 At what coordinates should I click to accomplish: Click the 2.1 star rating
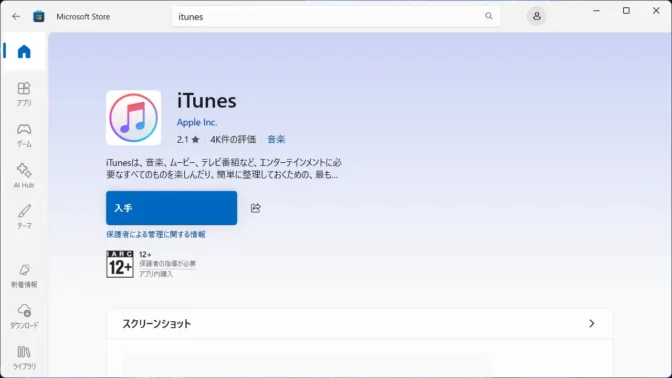188,139
